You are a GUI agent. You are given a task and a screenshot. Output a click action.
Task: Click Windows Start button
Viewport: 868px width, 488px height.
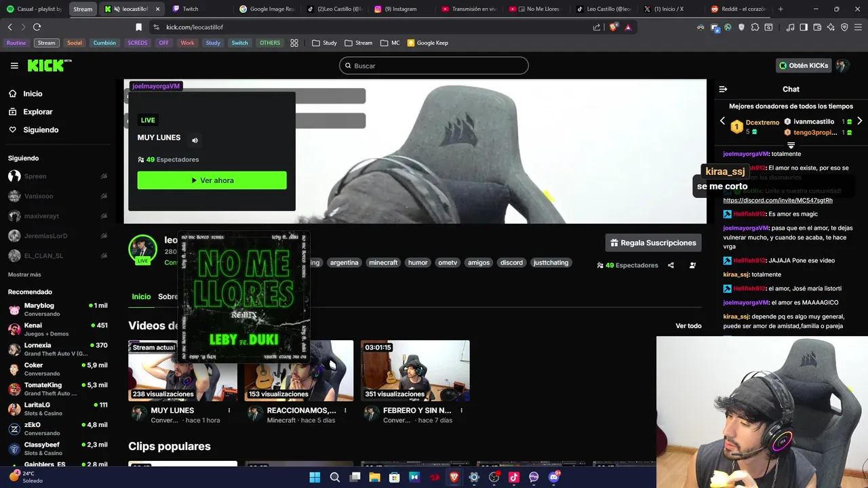tap(315, 477)
